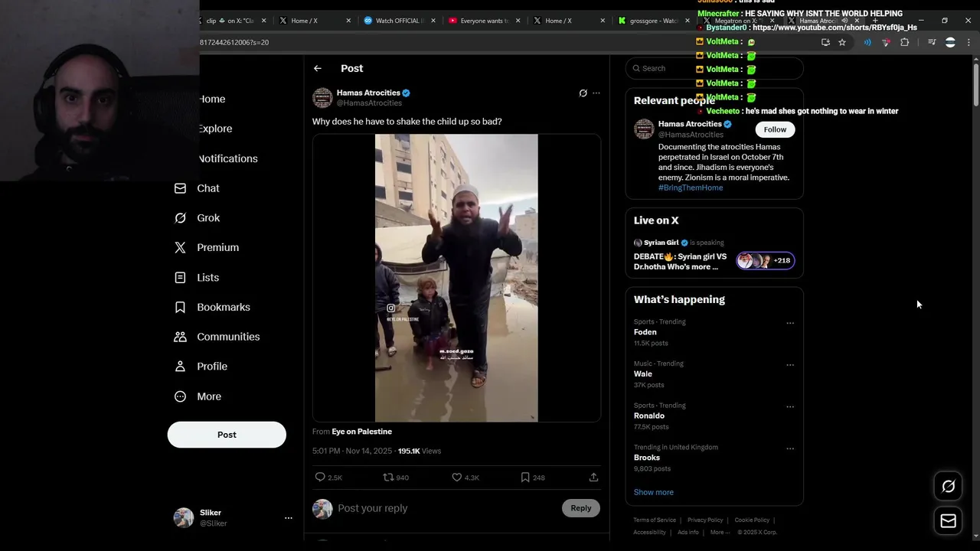
Task: Open the Wale trending topic
Action: [x=643, y=374]
